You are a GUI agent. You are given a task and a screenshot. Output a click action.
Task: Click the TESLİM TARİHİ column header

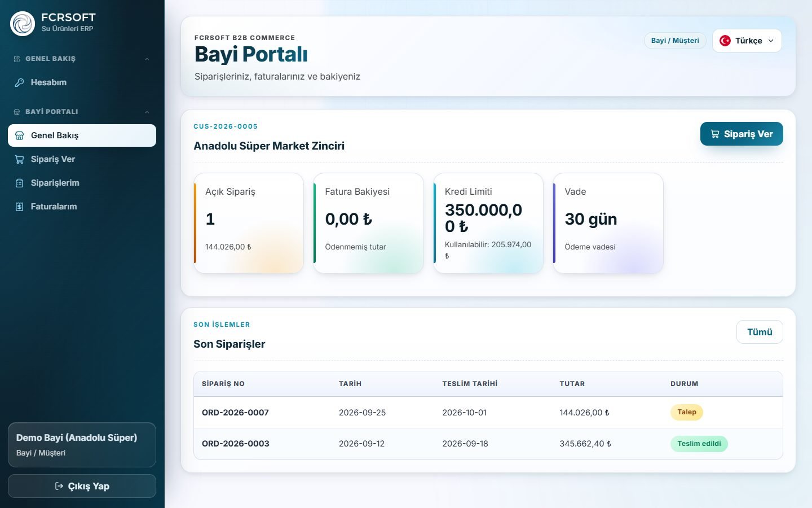pyautogui.click(x=470, y=384)
